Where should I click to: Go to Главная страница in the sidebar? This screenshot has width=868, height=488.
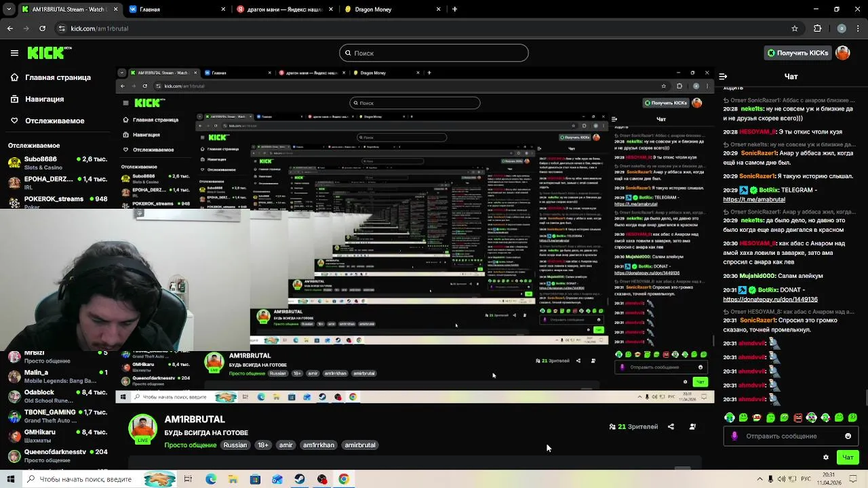point(50,77)
